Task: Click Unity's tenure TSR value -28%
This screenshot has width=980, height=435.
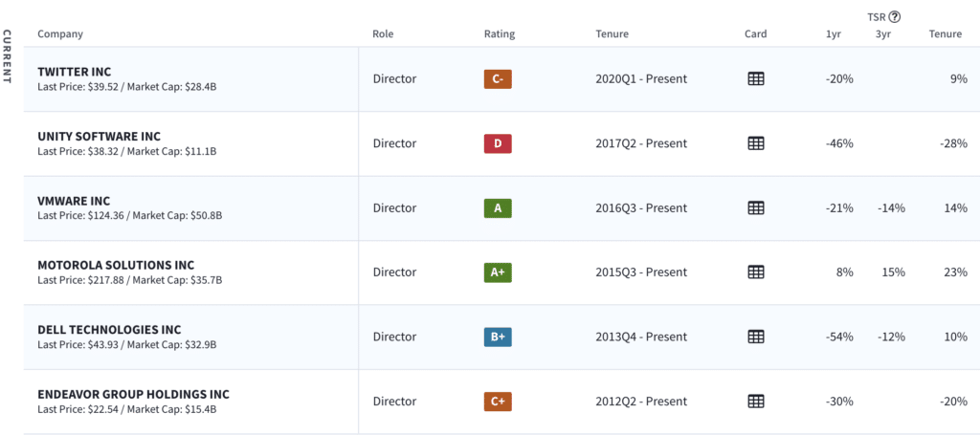Action: (x=954, y=143)
